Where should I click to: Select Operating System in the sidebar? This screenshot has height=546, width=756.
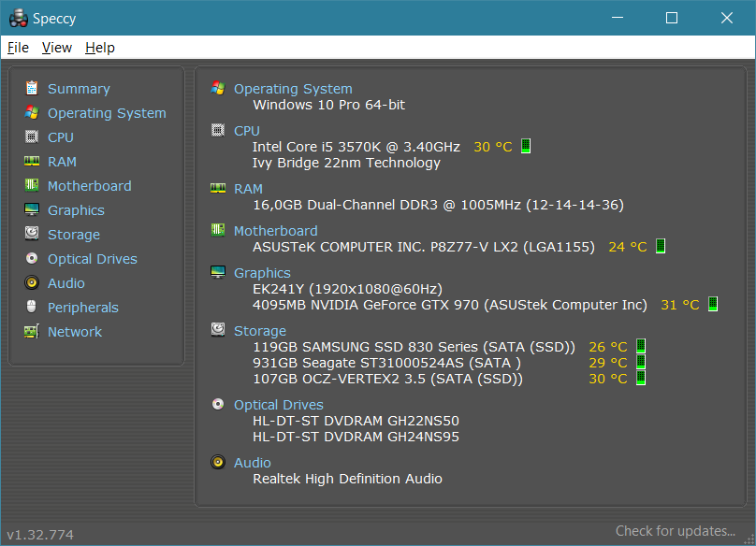pos(107,113)
